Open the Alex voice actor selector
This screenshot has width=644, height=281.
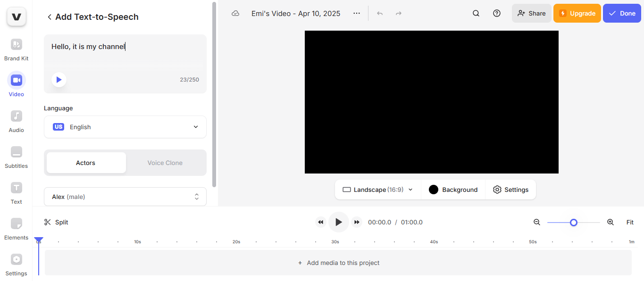coord(125,197)
